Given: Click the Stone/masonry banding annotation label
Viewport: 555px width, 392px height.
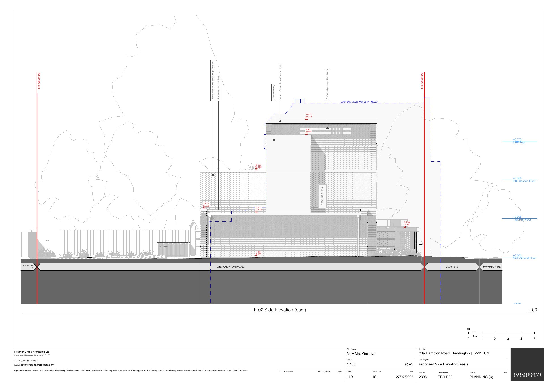Looking at the screenshot, I should pyautogui.click(x=219, y=88).
